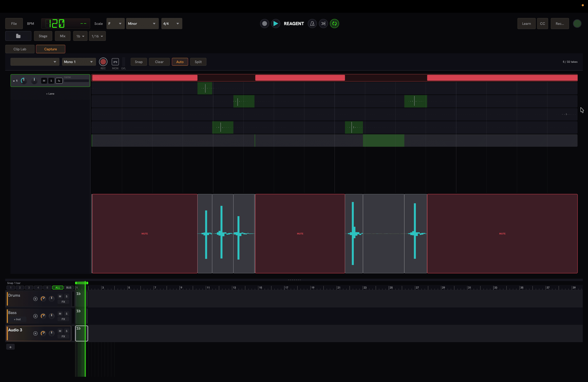This screenshot has height=382, width=588.
Task: Open the 1/16 grid dropdown
Action: click(x=97, y=36)
